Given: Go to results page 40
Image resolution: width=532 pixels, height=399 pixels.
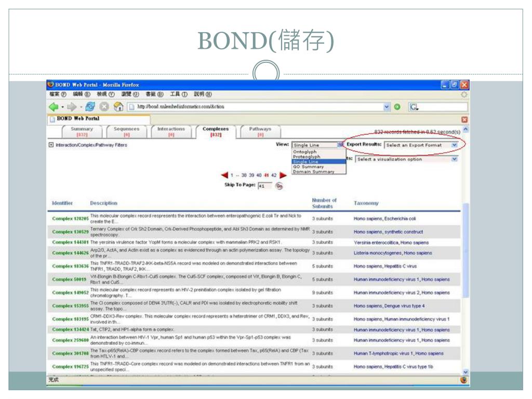Looking at the screenshot, I should tap(259, 176).
